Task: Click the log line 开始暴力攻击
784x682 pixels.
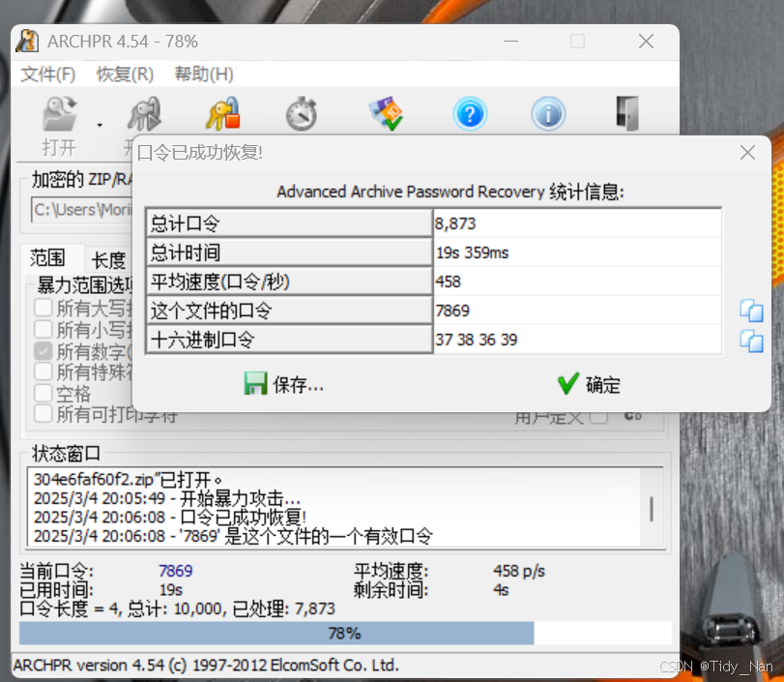Action: (x=167, y=498)
